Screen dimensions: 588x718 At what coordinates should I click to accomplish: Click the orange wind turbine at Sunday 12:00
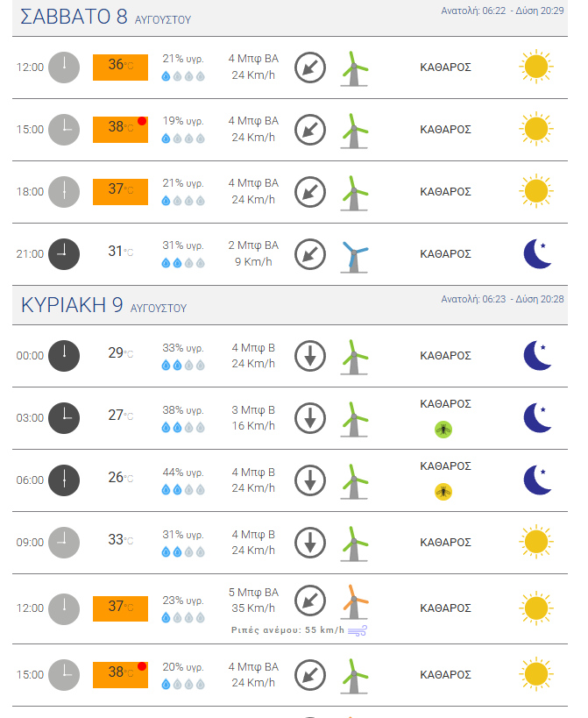(354, 601)
